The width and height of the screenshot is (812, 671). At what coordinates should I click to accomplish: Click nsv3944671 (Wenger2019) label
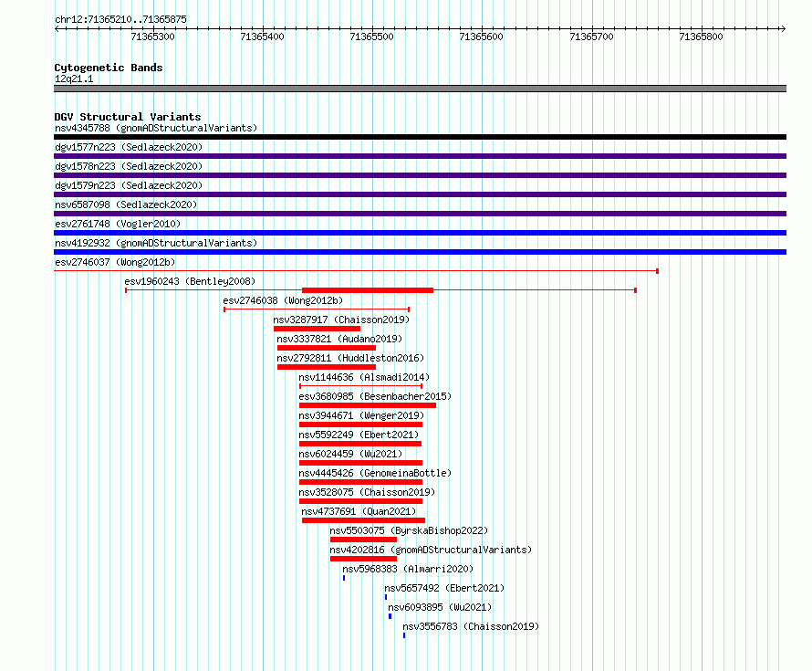(x=361, y=415)
